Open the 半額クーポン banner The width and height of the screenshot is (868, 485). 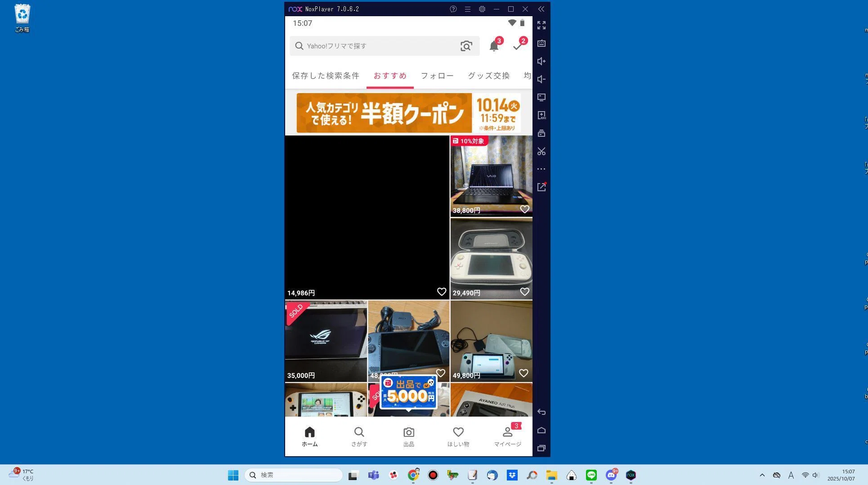pos(408,112)
